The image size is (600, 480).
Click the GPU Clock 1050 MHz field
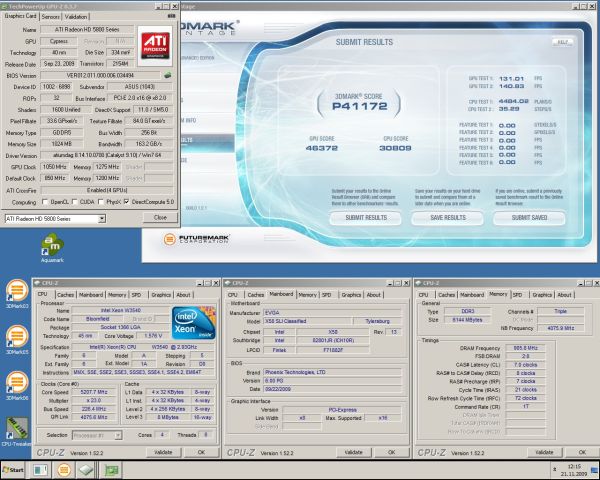pyautogui.click(x=54, y=167)
